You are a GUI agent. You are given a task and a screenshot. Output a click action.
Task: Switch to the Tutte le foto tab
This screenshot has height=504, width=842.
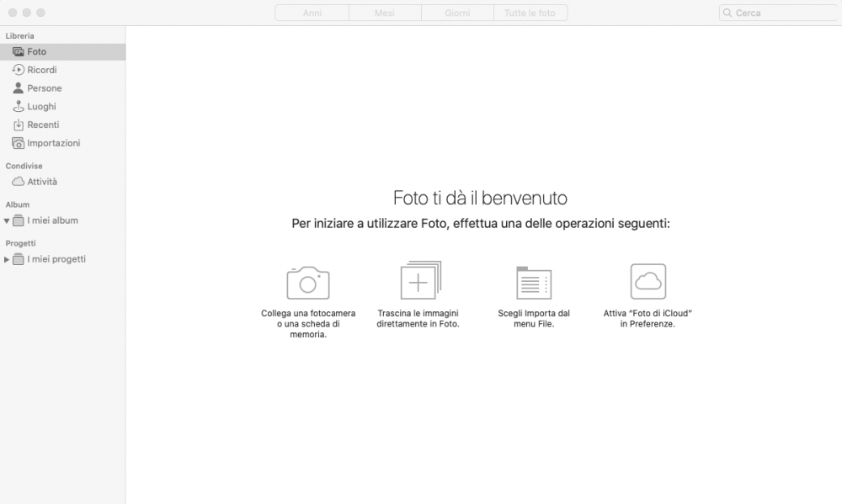530,13
